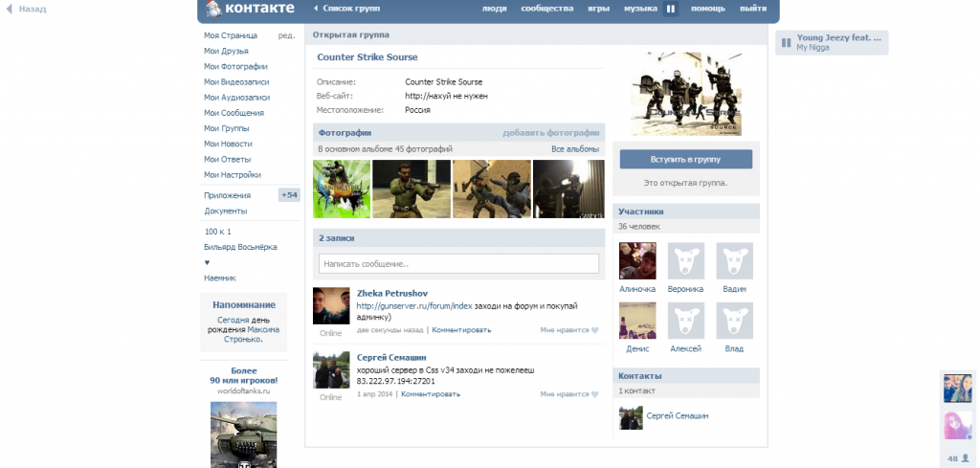Open Мои Сообщения in sidebar
The image size is (980, 468).
pyautogui.click(x=234, y=113)
